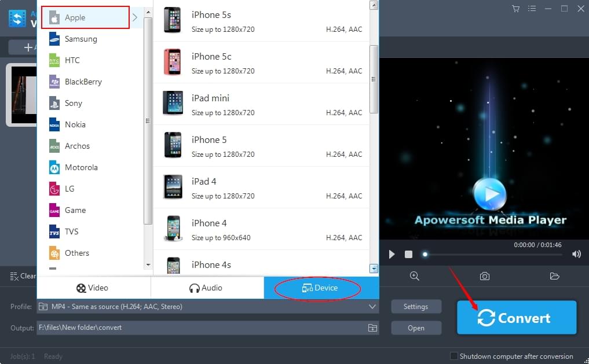Viewport: 589px width, 364px height.
Task: Open the Settings button
Action: [x=416, y=307]
